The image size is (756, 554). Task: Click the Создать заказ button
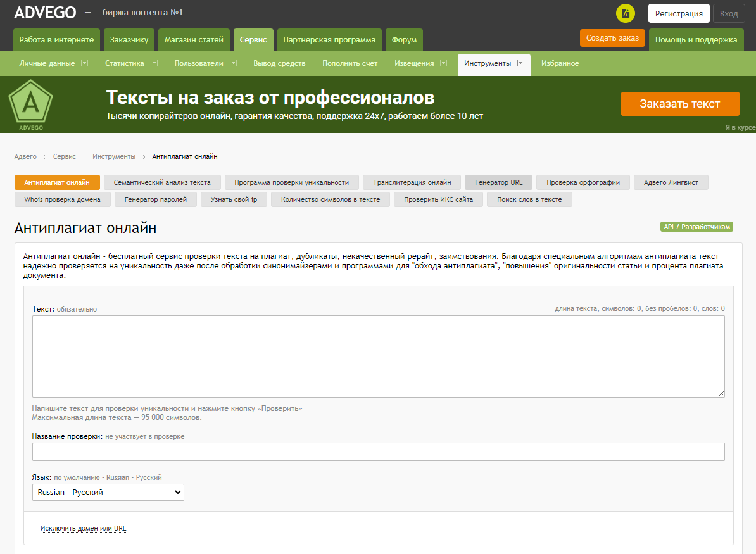612,38
